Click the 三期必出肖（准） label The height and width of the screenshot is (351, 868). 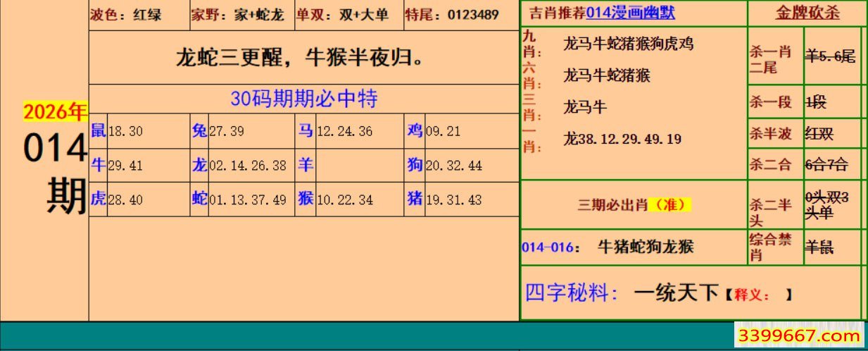point(634,205)
